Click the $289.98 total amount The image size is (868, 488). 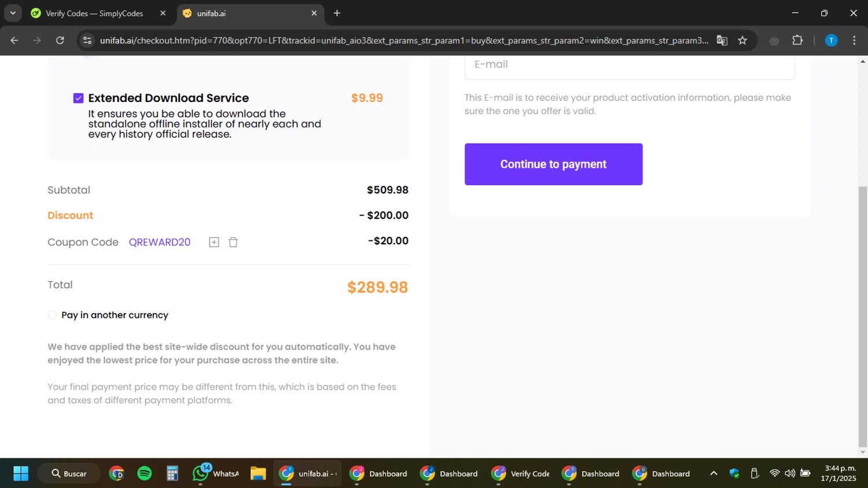click(377, 288)
